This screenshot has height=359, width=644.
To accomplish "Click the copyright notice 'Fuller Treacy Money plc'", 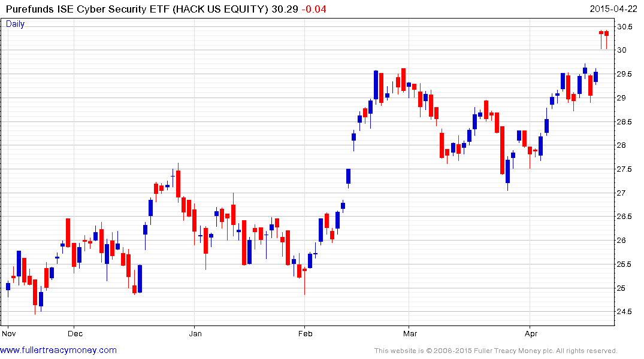I will [513, 351].
